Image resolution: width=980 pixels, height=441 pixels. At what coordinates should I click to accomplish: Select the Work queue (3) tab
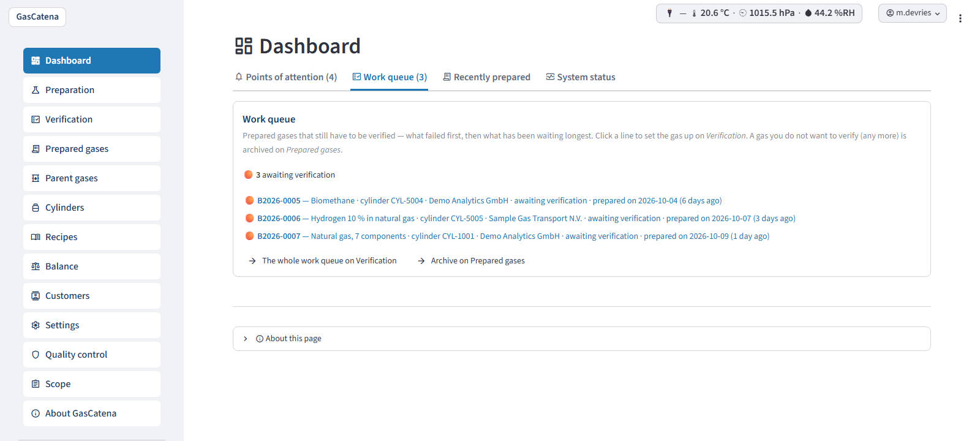tap(390, 77)
